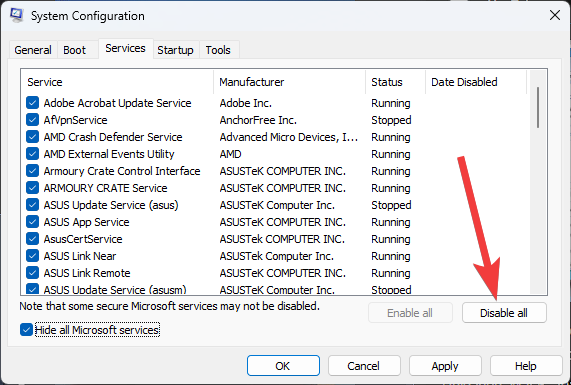Uncheck AfVpnService checkbox

tap(32, 119)
